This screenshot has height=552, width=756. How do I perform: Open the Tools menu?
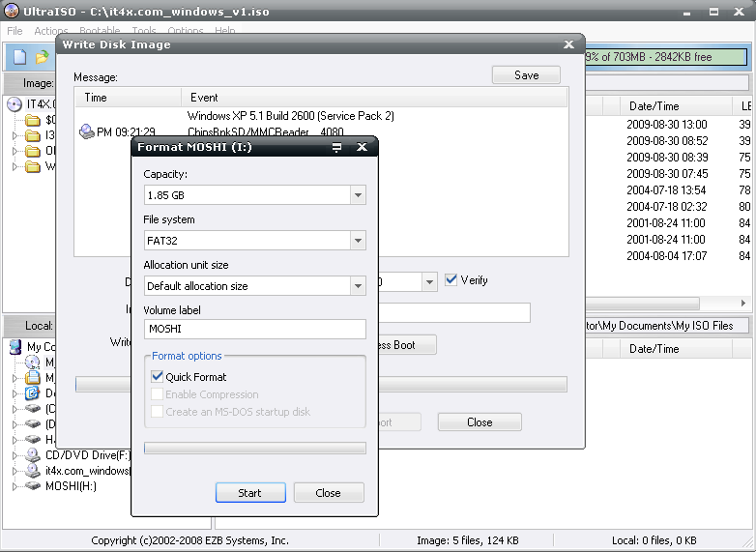pyautogui.click(x=144, y=30)
